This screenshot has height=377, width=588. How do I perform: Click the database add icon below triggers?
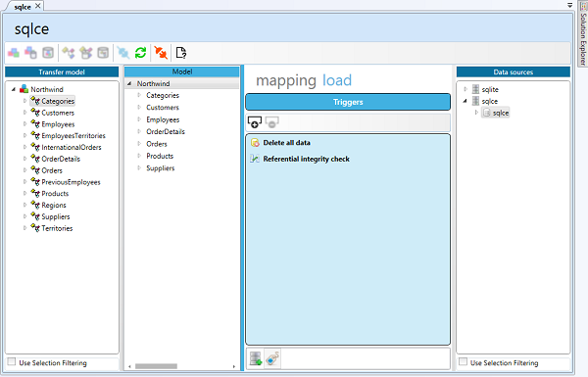click(256, 358)
